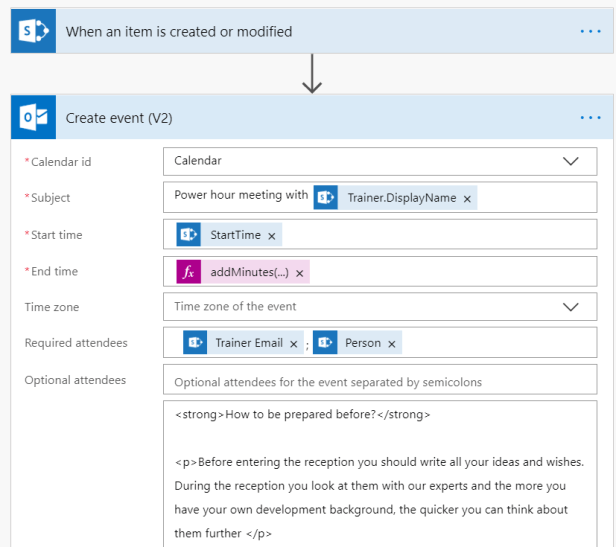
Task: Expand the 'When an item is created or modified' step
Action: pos(300,31)
